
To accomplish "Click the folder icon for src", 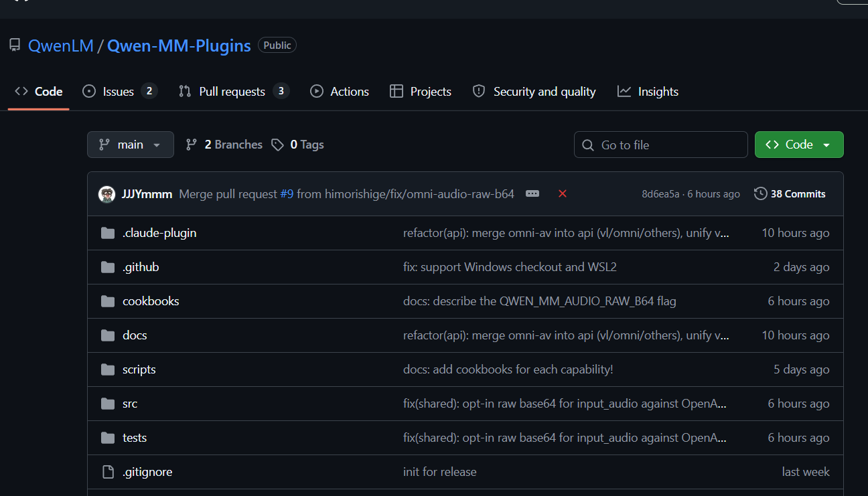I will 108,404.
